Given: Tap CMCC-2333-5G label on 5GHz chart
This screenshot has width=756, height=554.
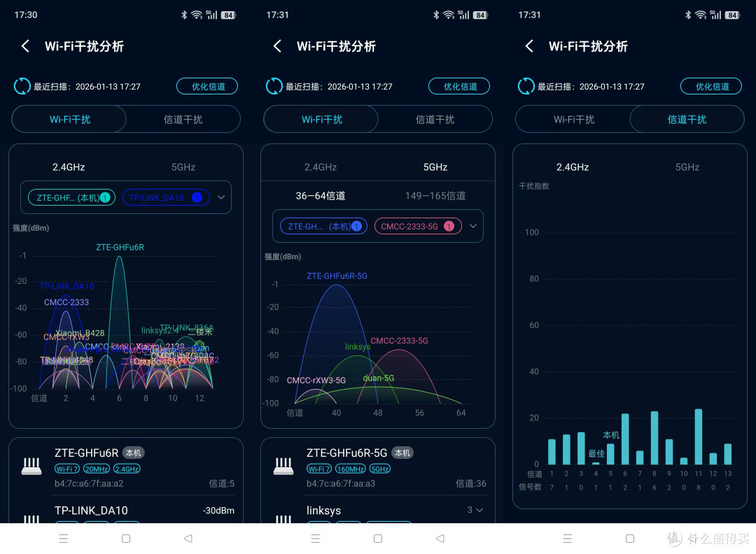Looking at the screenshot, I should coord(399,341).
